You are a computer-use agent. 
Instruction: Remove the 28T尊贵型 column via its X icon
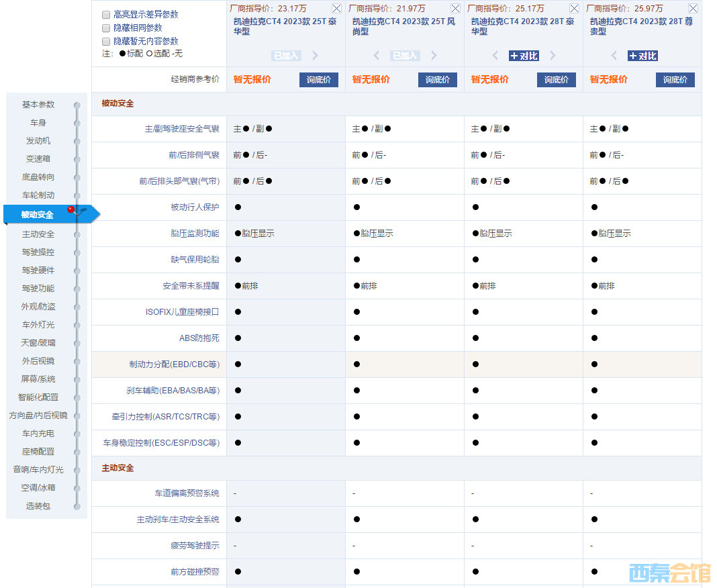pos(693,8)
